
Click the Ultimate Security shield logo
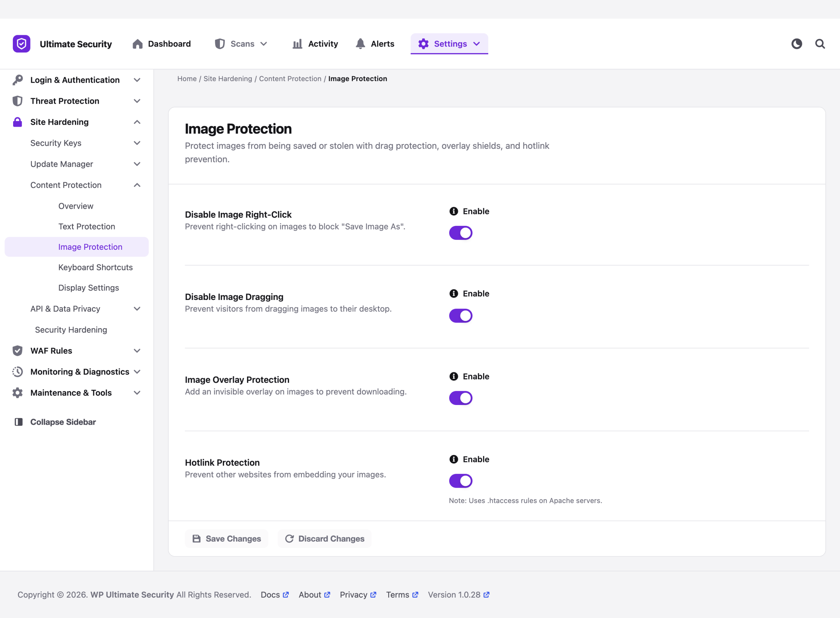pos(21,44)
